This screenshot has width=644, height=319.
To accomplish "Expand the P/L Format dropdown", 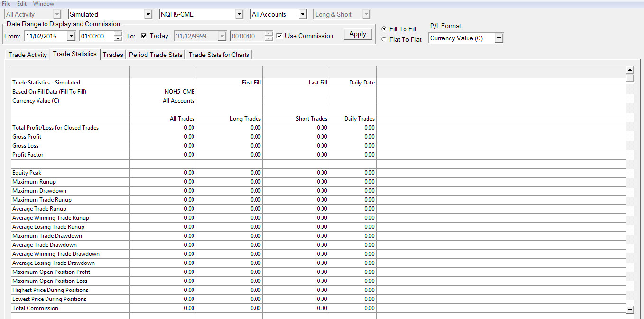I will point(498,38).
